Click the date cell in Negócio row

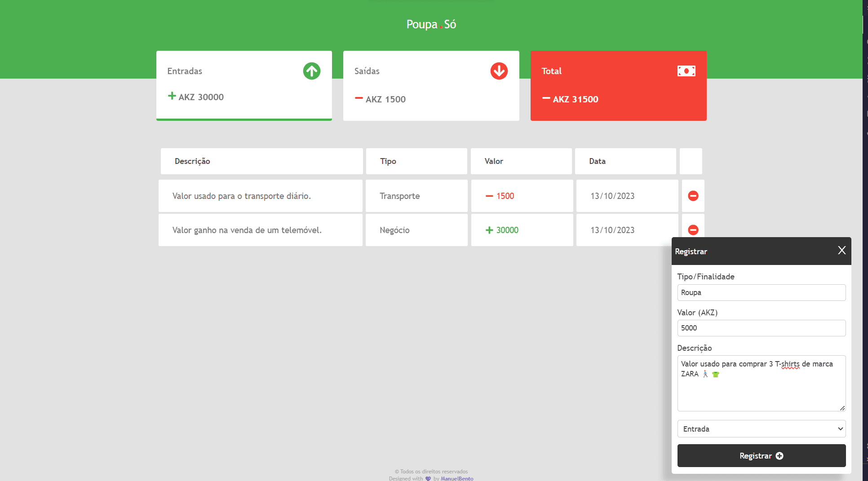(627, 230)
